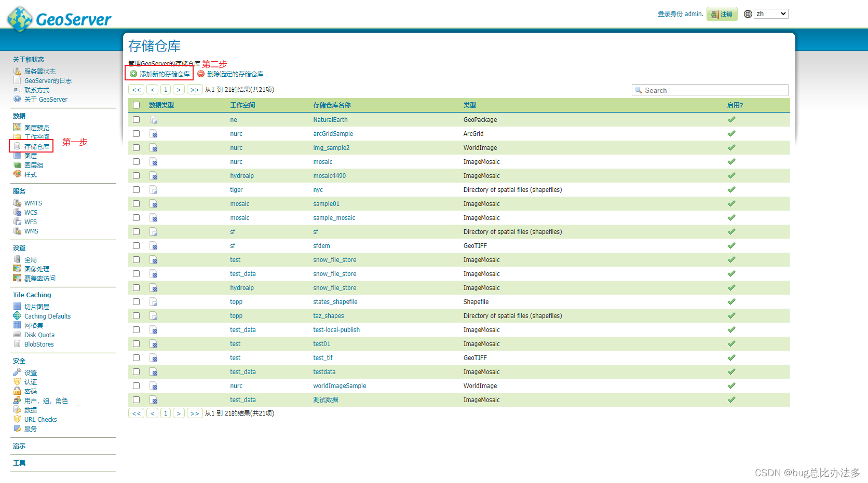Click the data type icon in states_shapefile row
This screenshot has height=483, width=868.
pyautogui.click(x=154, y=302)
